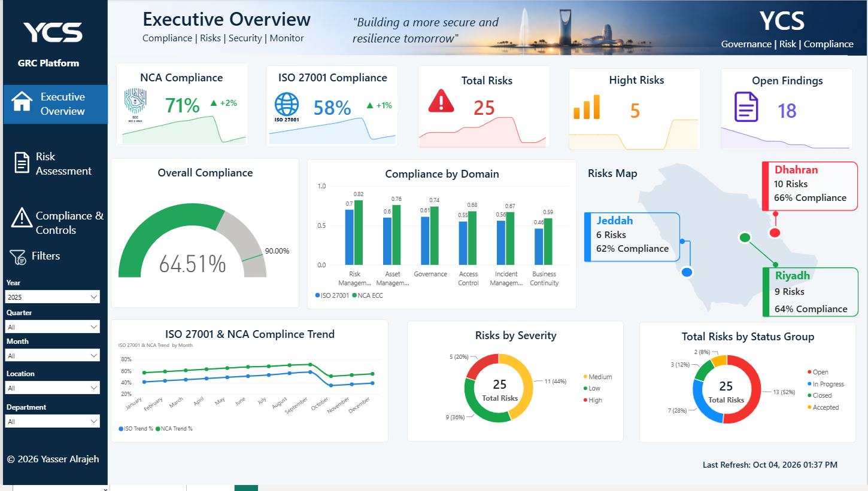Viewport: 868px width, 491px height.
Task: Click the In Progress status legend item
Action: 825,384
